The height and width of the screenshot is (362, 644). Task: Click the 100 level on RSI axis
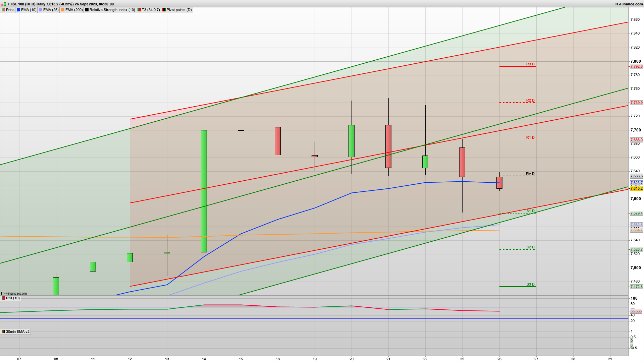point(634,298)
